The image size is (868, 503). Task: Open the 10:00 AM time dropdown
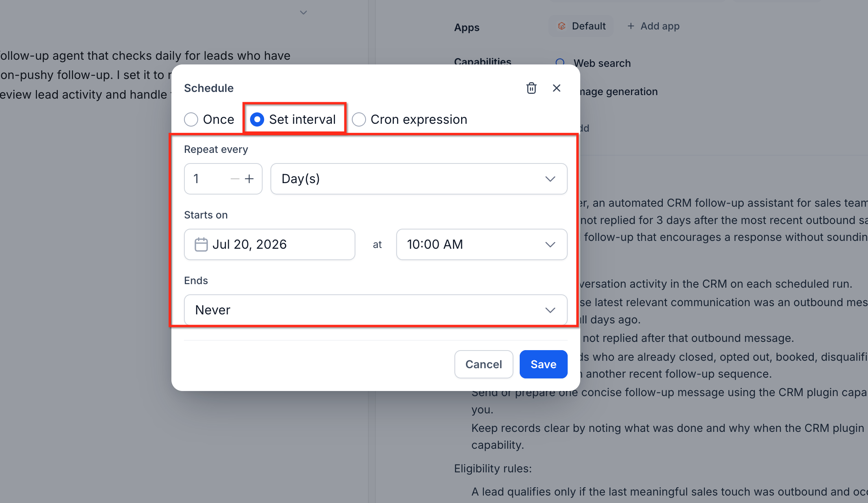point(482,244)
